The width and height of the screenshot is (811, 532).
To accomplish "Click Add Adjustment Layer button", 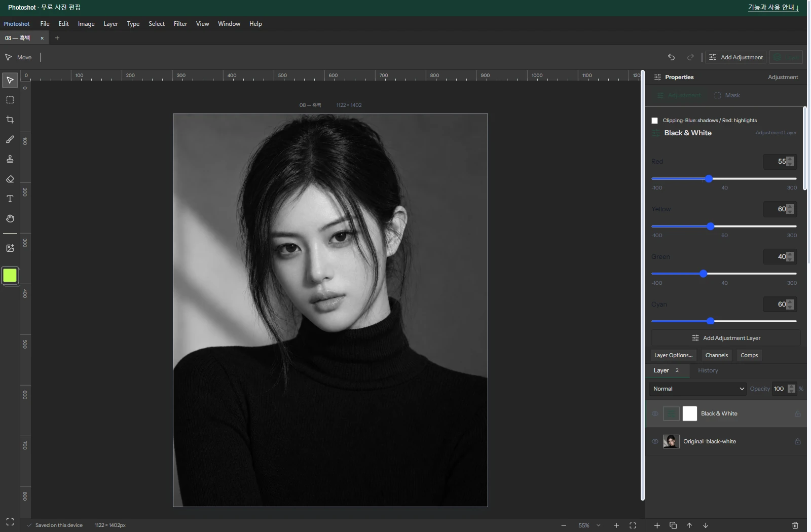I will click(726, 338).
